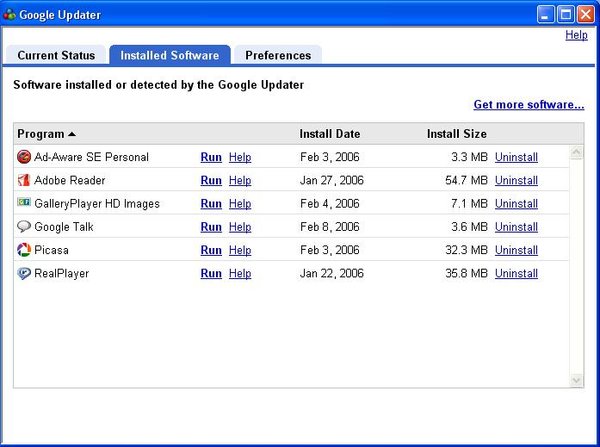Open Help for Adobe Reader

point(240,180)
